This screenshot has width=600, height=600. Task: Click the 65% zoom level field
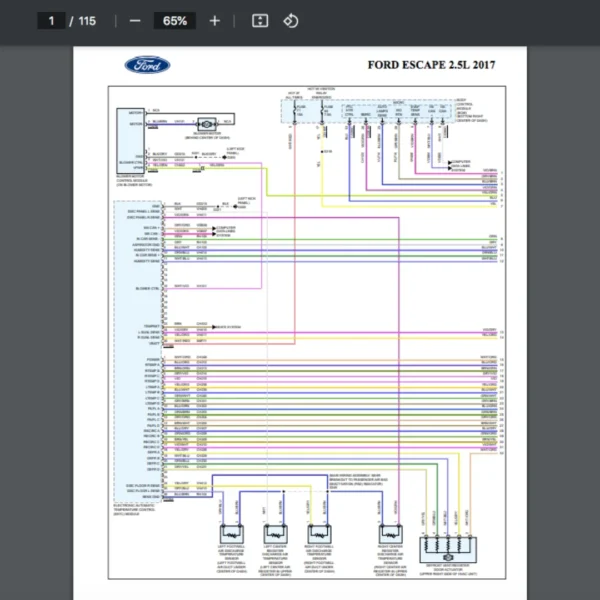[x=175, y=21]
